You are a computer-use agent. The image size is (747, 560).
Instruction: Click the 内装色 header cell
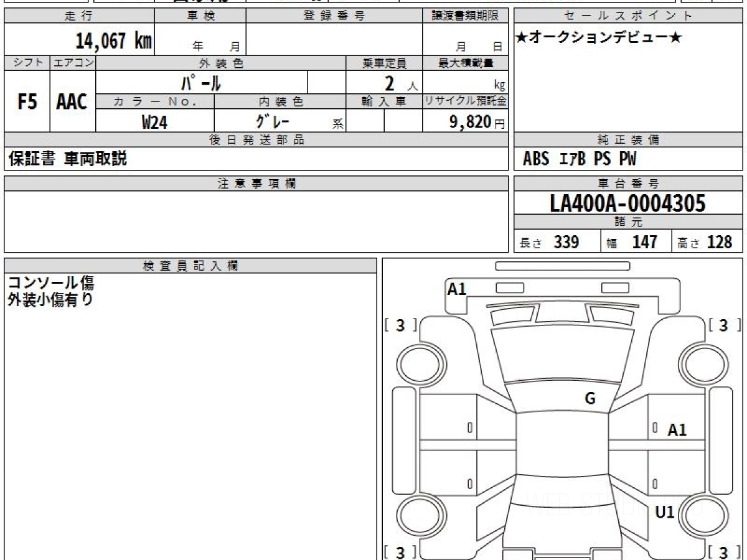(x=280, y=101)
